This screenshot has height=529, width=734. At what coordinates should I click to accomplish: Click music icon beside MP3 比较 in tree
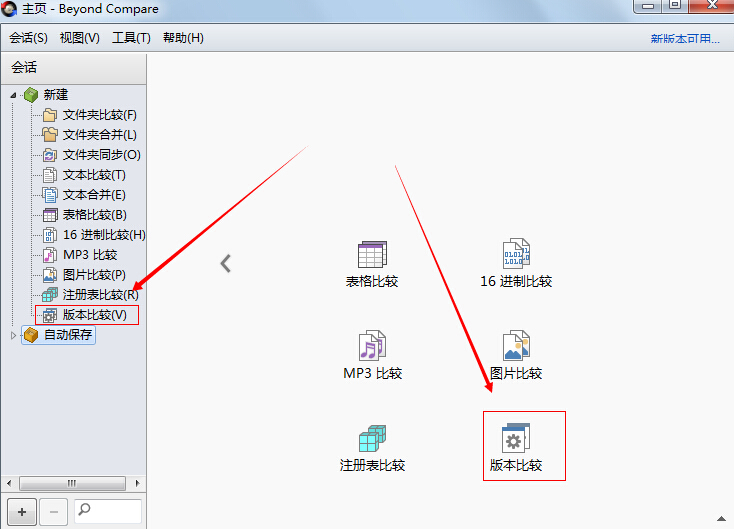(x=50, y=255)
